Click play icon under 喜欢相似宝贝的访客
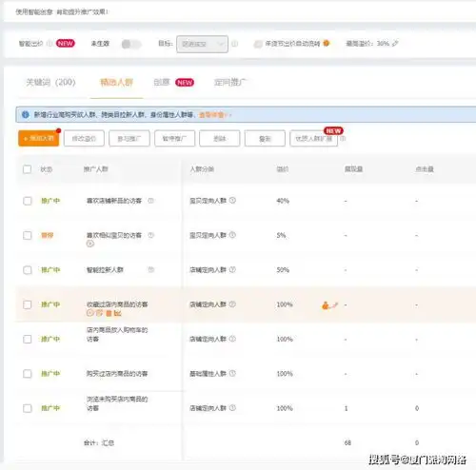 click(x=90, y=244)
